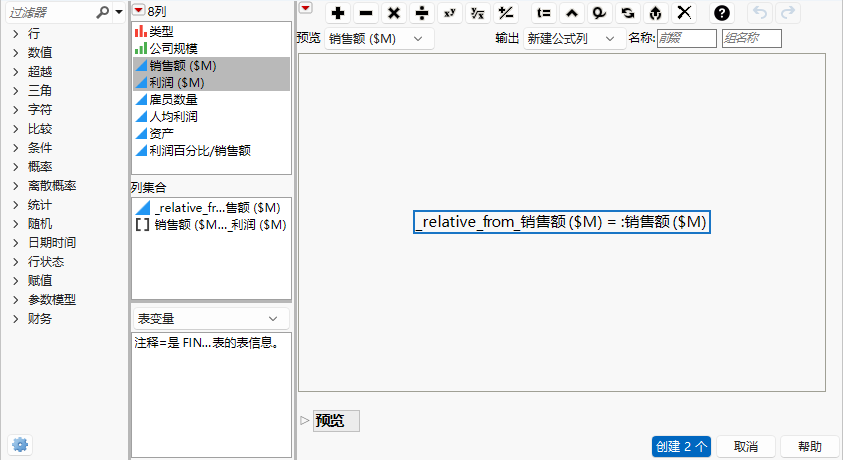This screenshot has height=460, width=843.
Task: Expand the 概率 function category
Action: pos(16,167)
